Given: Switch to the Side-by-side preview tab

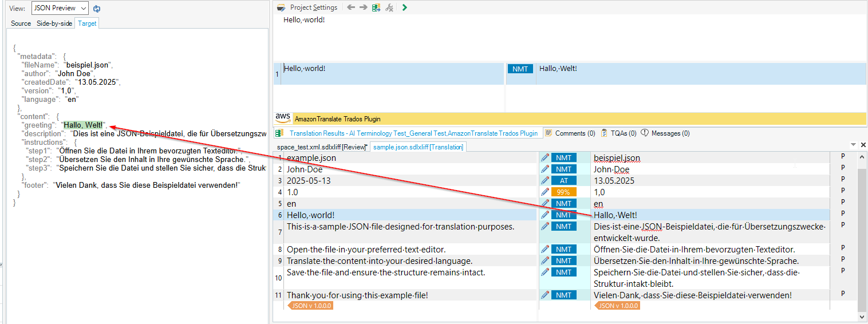Looking at the screenshot, I should click(x=54, y=23).
